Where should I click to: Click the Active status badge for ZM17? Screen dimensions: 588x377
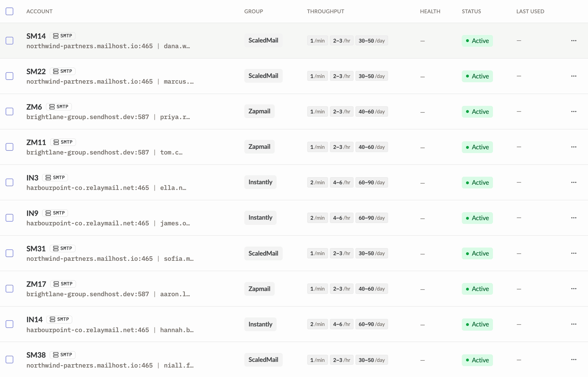pyautogui.click(x=477, y=289)
